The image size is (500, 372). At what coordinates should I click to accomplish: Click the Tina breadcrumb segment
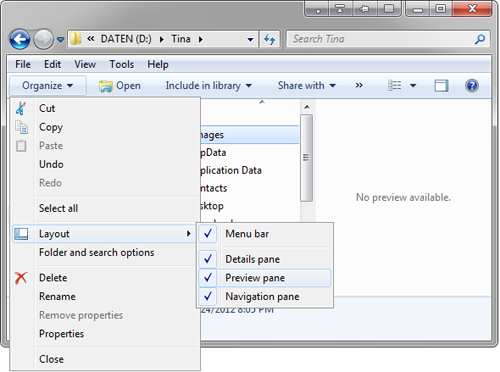tap(181, 39)
